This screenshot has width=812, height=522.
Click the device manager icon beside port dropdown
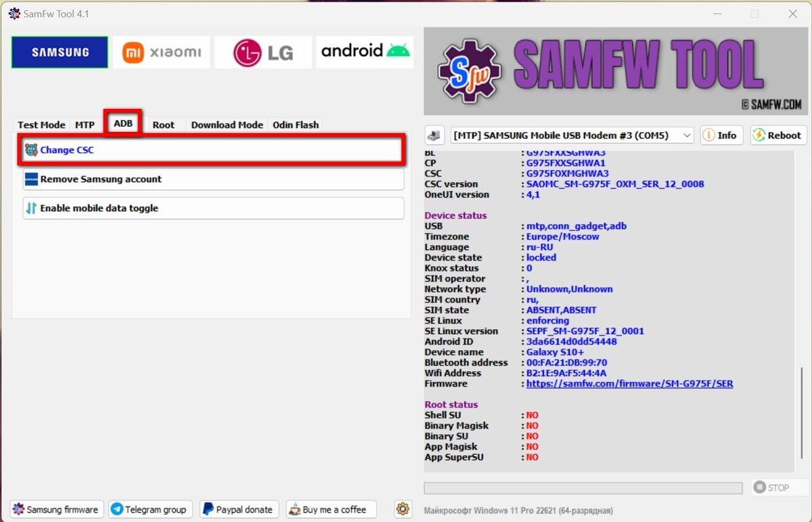click(x=434, y=135)
